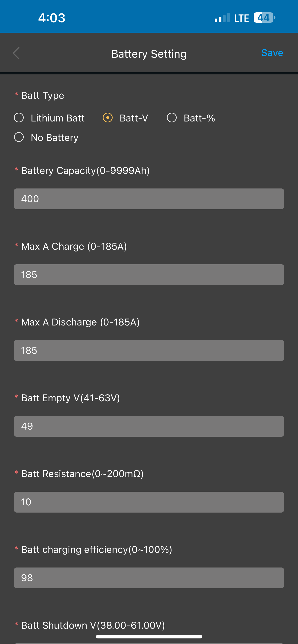Save the battery settings

(272, 53)
